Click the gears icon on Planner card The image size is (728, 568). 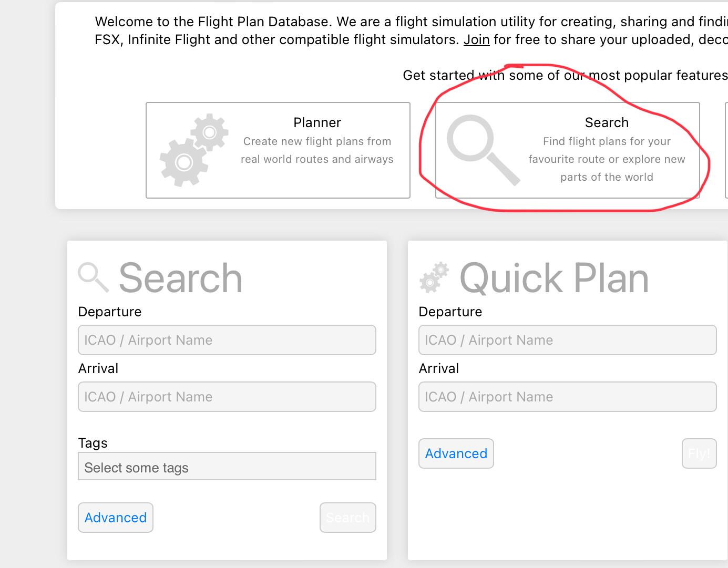tap(193, 150)
